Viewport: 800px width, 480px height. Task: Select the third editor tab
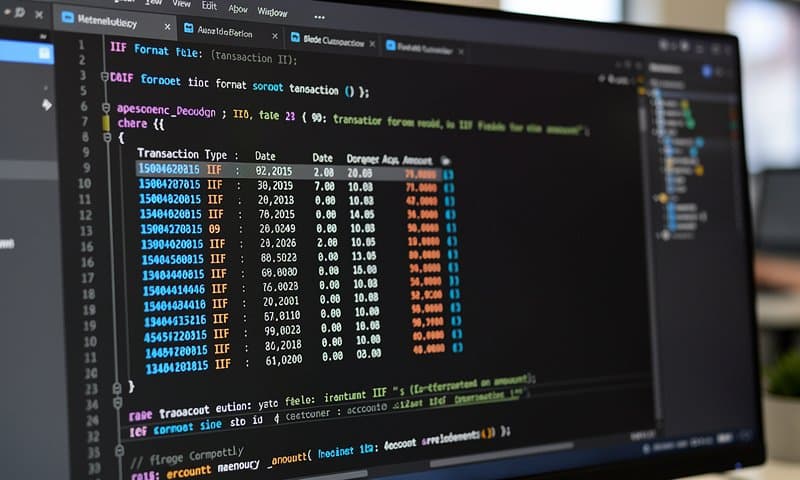pos(332,38)
